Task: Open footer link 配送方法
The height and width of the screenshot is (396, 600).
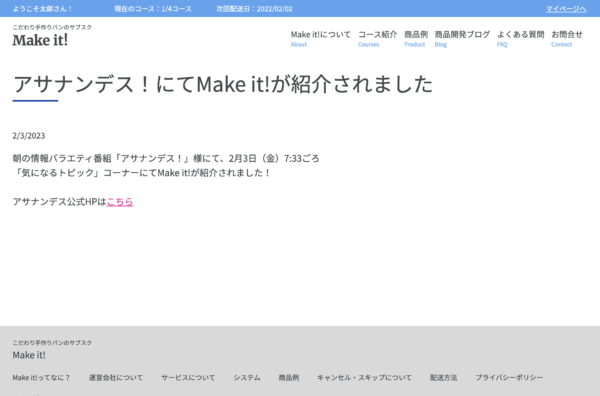Action: 443,378
